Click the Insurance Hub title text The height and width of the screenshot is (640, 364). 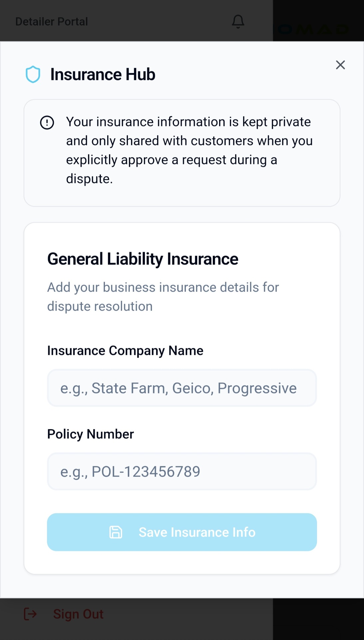[x=103, y=74]
